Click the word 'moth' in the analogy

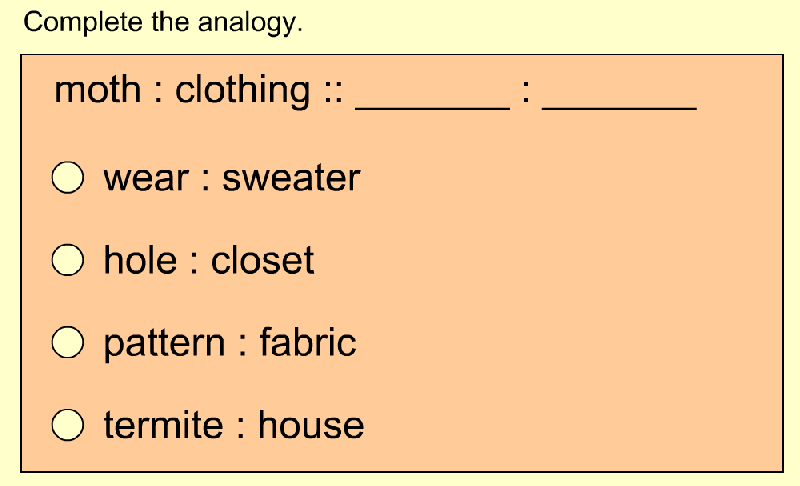point(98,90)
